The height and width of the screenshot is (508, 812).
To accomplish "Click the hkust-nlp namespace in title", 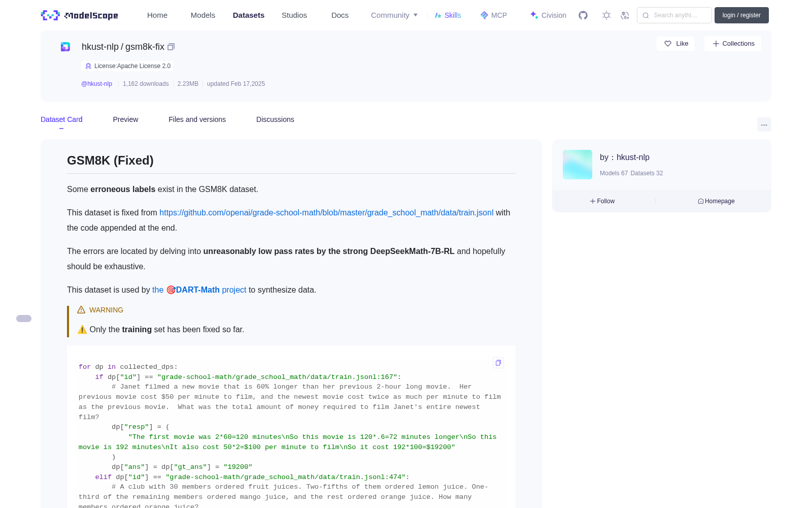I will [x=100, y=47].
